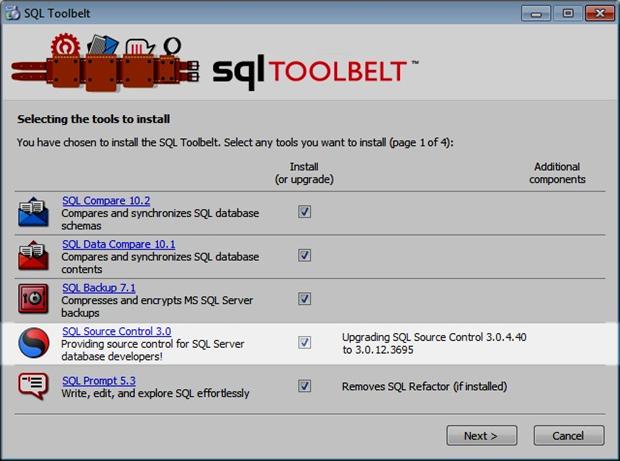This screenshot has width=620, height=461.
Task: Click the Next > button
Action: tap(482, 435)
